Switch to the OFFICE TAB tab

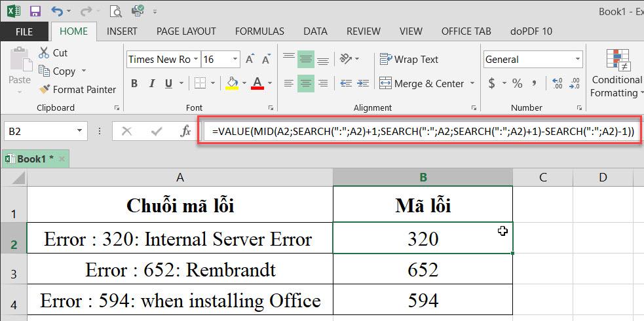(466, 31)
